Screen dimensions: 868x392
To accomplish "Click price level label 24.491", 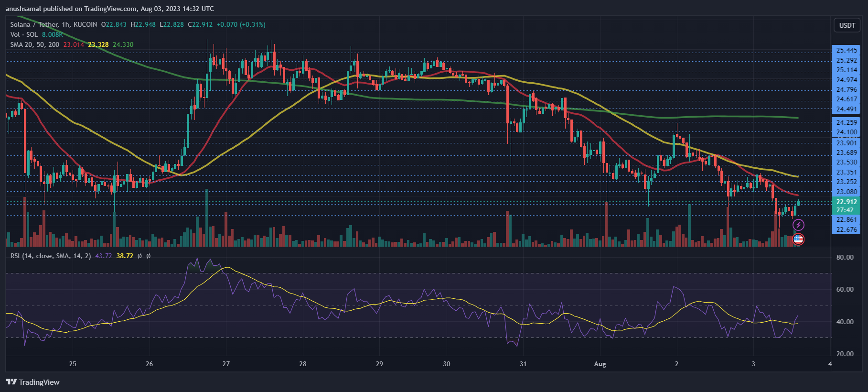I will [x=847, y=109].
